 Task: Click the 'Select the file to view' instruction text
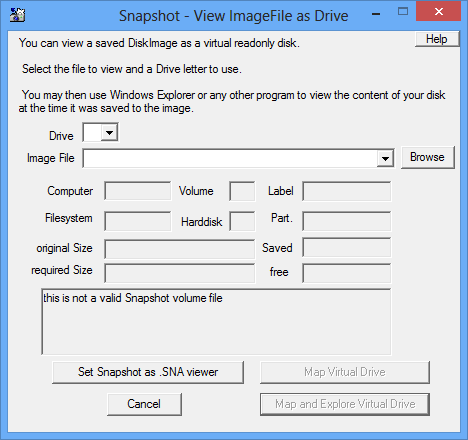click(132, 69)
